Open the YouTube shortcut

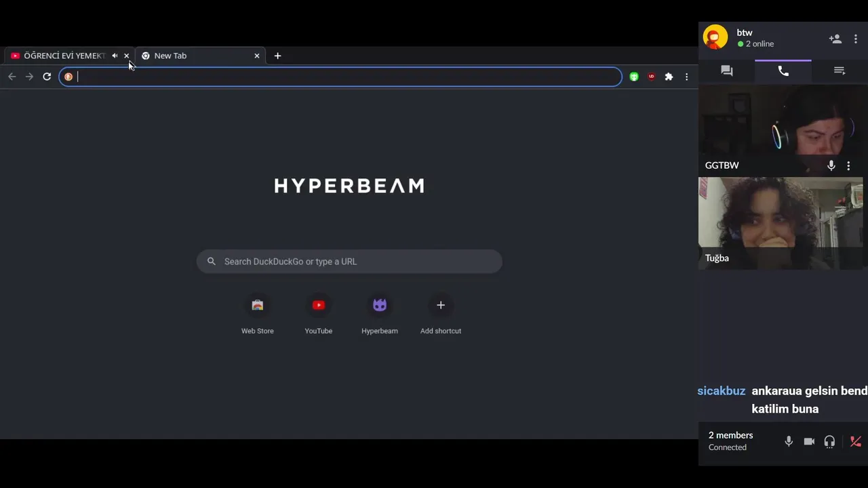[x=319, y=315]
